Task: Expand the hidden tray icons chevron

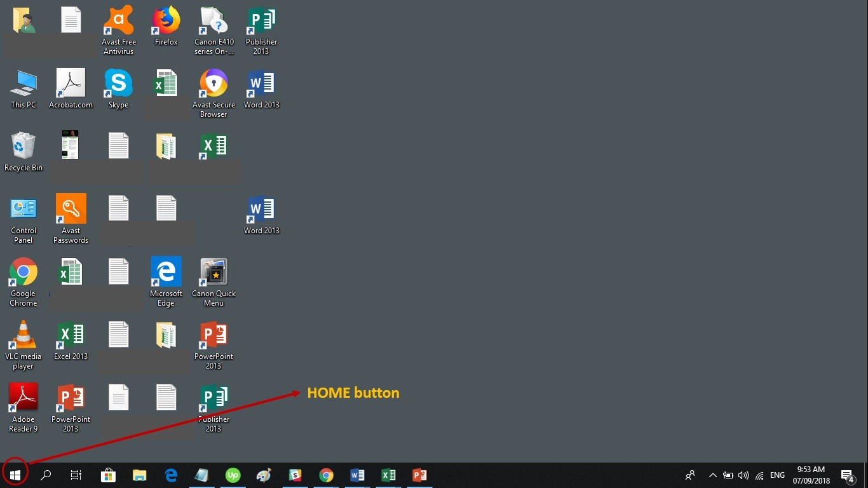Action: pyautogui.click(x=713, y=475)
